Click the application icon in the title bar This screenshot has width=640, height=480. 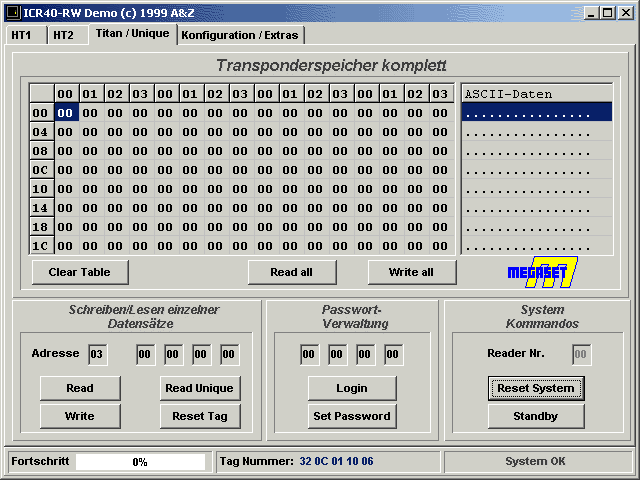13,13
